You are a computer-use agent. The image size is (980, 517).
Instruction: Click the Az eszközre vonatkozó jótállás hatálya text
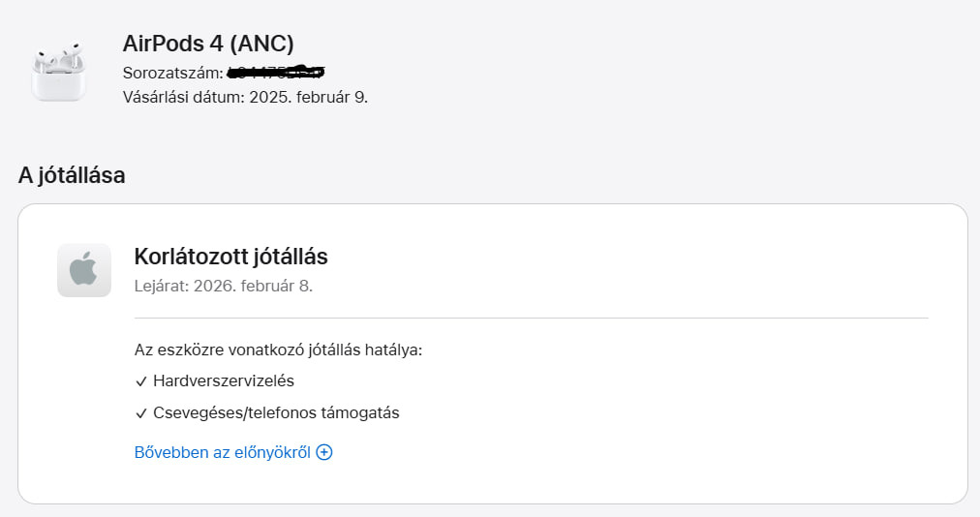[279, 350]
